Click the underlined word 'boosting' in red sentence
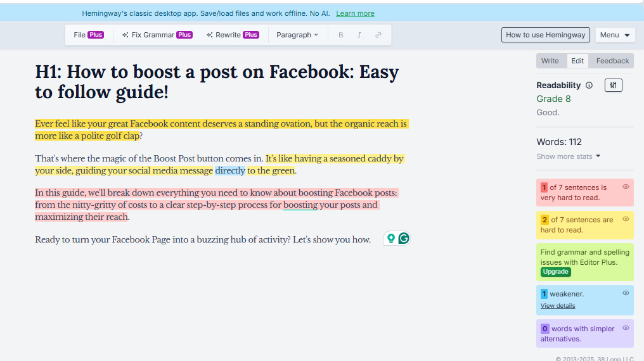Viewport: 644px width, 361px height. pos(300,205)
